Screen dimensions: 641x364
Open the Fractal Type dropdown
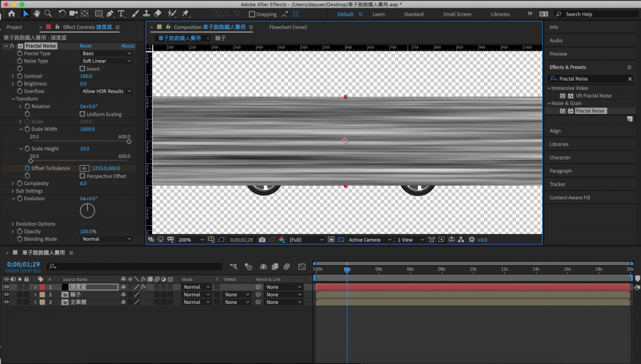point(106,54)
